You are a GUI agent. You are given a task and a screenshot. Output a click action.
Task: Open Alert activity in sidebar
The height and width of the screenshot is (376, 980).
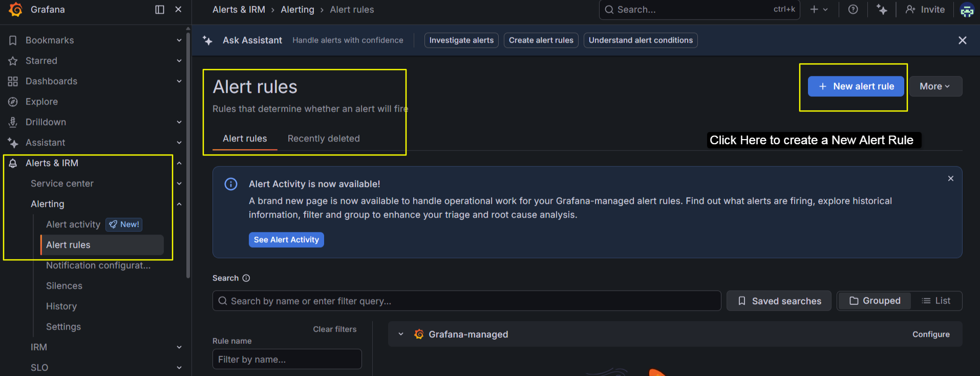point(73,225)
